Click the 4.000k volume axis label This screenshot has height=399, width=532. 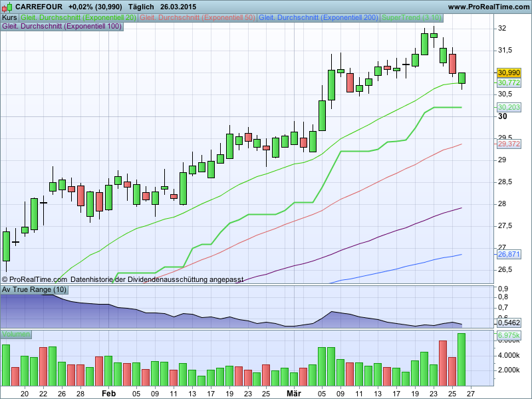[509, 356]
